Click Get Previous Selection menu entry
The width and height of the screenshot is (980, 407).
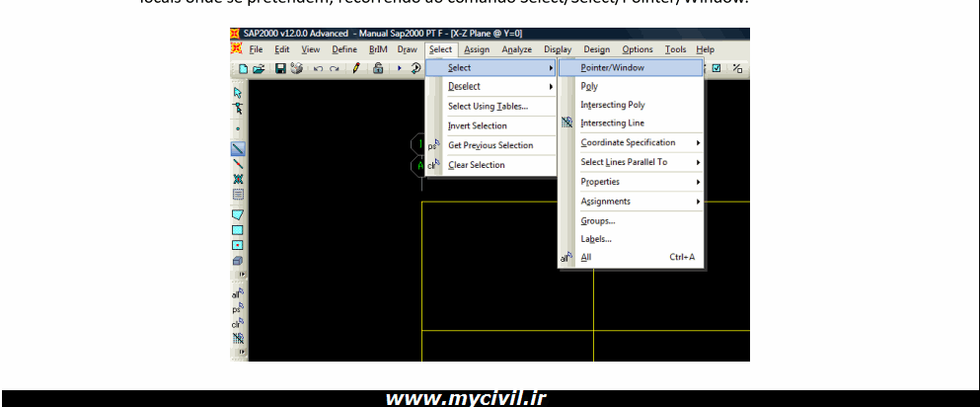[x=491, y=145]
